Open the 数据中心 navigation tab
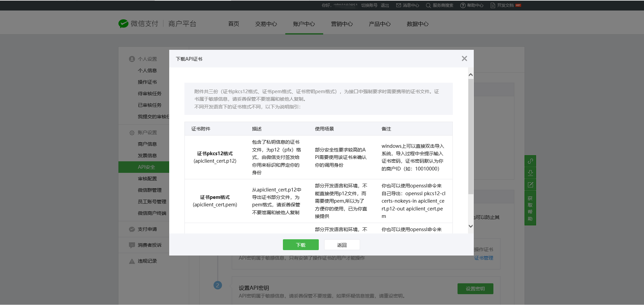644x305 pixels. pyautogui.click(x=418, y=24)
